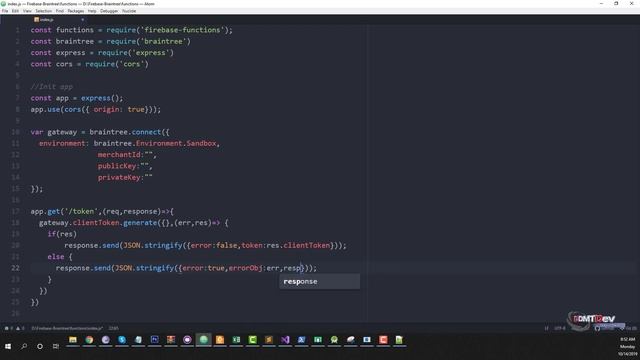Open Task View from the taskbar

coord(56,346)
